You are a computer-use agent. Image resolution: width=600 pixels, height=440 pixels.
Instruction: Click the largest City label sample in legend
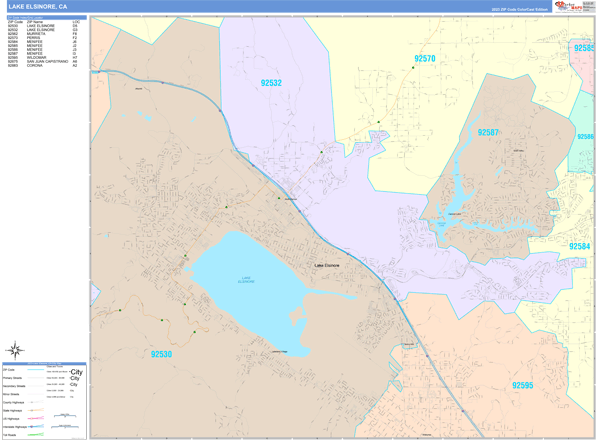click(x=77, y=372)
